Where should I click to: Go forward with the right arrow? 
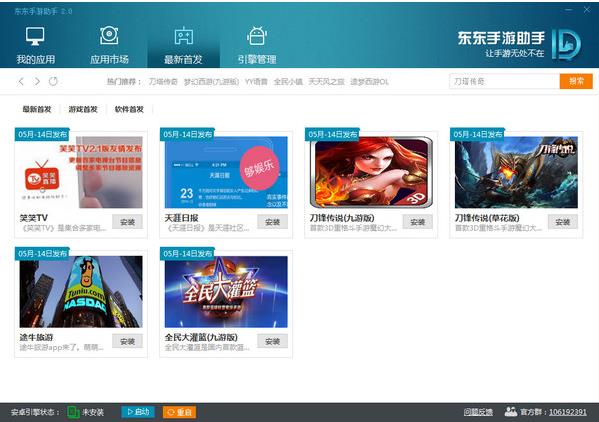[x=37, y=81]
